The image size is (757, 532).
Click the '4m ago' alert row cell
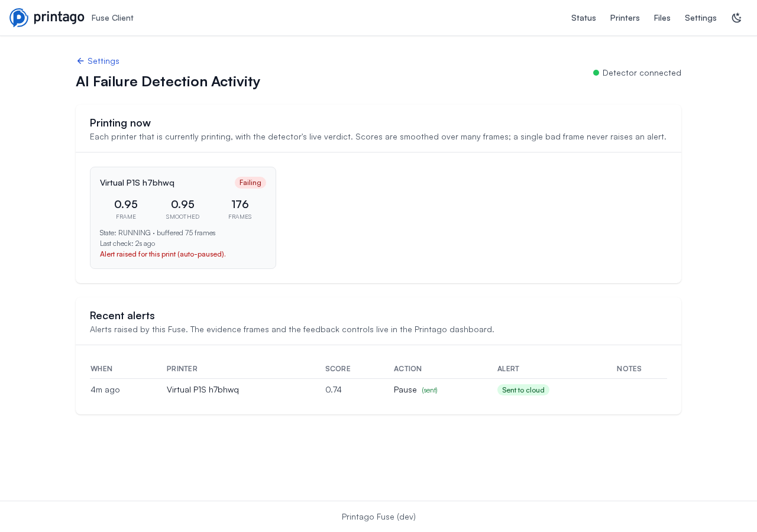105,390
